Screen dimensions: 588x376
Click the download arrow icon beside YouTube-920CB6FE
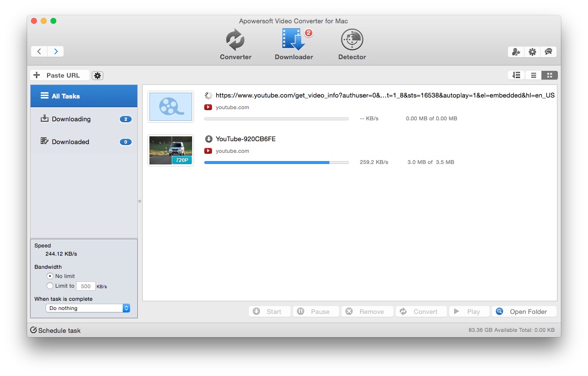(209, 139)
